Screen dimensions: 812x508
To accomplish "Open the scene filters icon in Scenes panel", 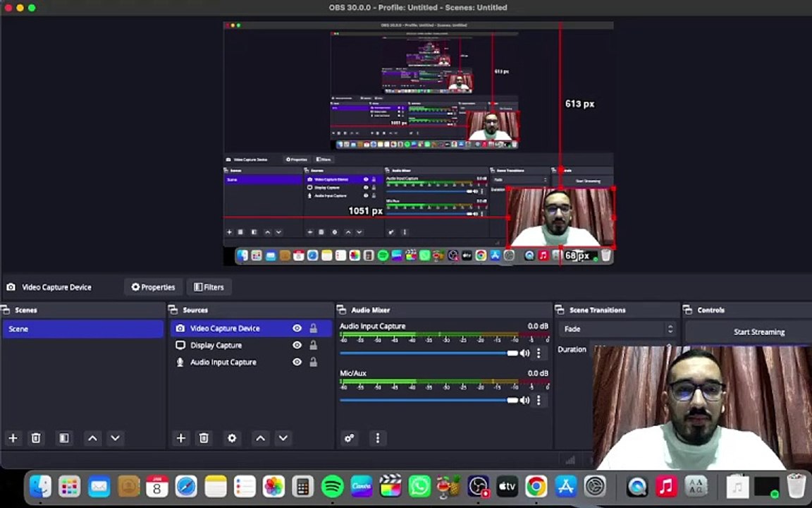I will coord(64,438).
